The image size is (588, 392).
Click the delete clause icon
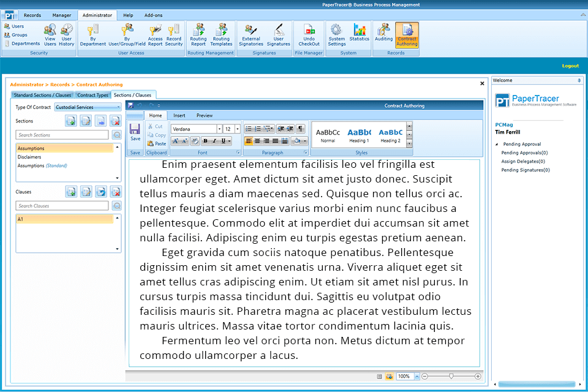(x=115, y=192)
